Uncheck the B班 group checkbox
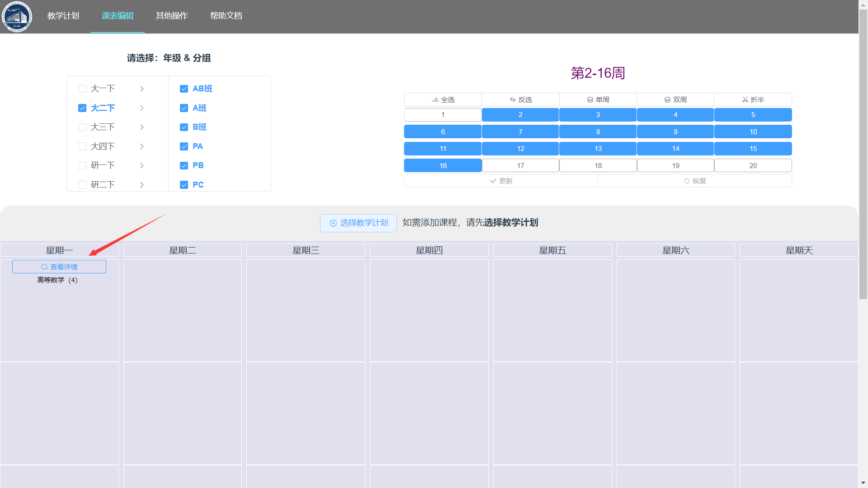The image size is (868, 488). (x=184, y=127)
